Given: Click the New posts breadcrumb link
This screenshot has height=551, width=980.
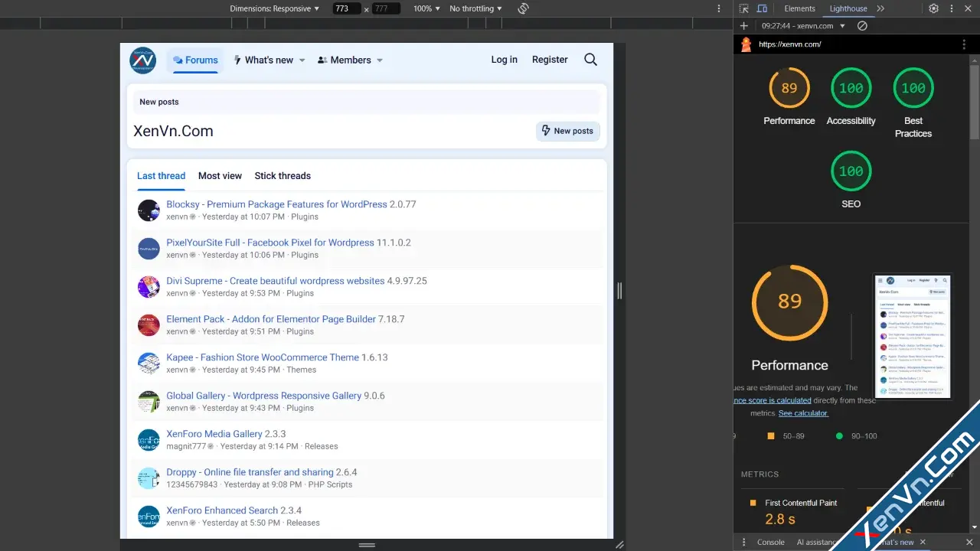Looking at the screenshot, I should 158,102.
